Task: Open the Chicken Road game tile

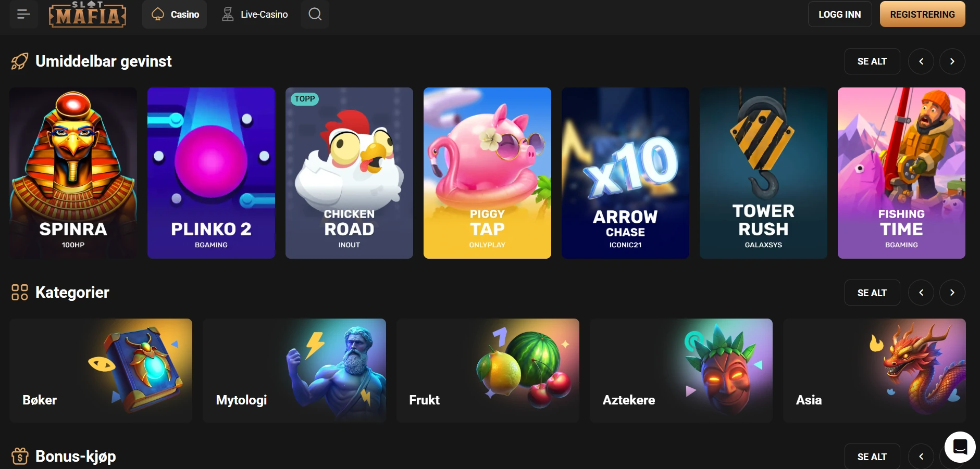Action: tap(349, 173)
